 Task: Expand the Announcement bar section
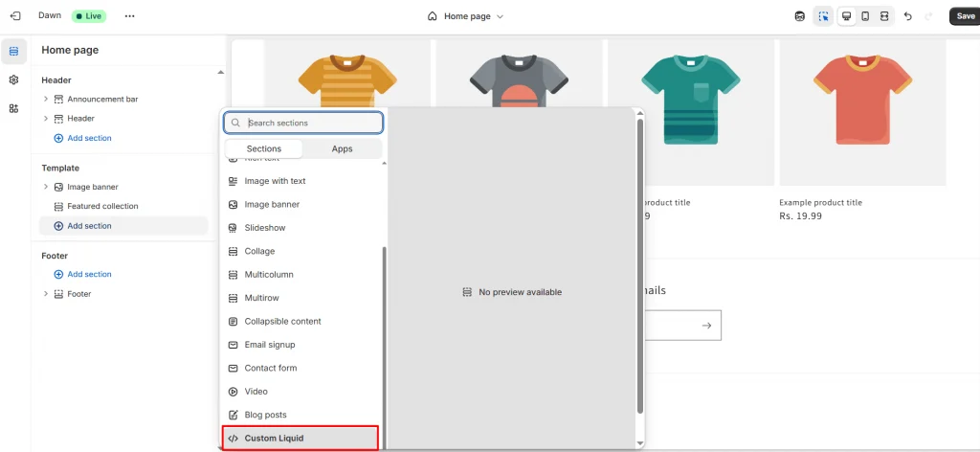point(46,99)
